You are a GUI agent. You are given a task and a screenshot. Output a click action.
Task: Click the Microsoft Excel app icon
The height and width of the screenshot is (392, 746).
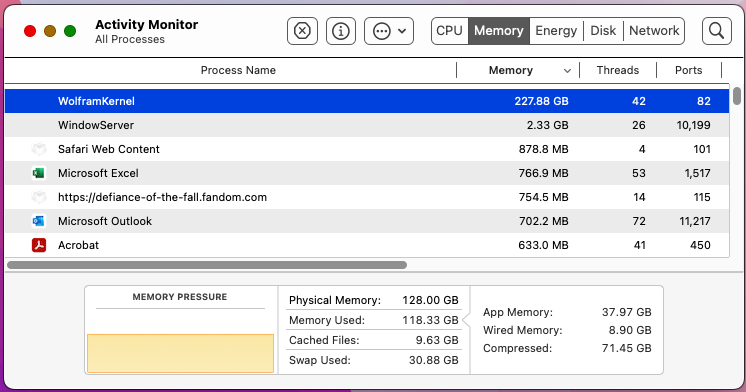point(39,173)
